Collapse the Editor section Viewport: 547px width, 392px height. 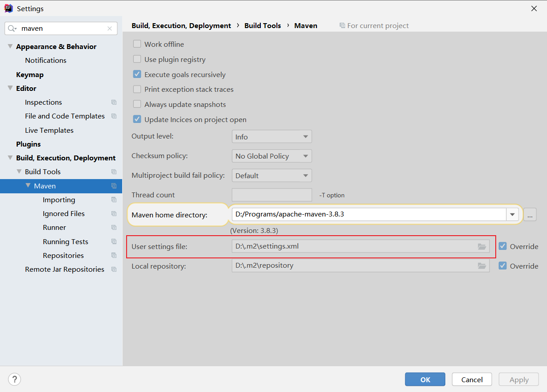10,88
